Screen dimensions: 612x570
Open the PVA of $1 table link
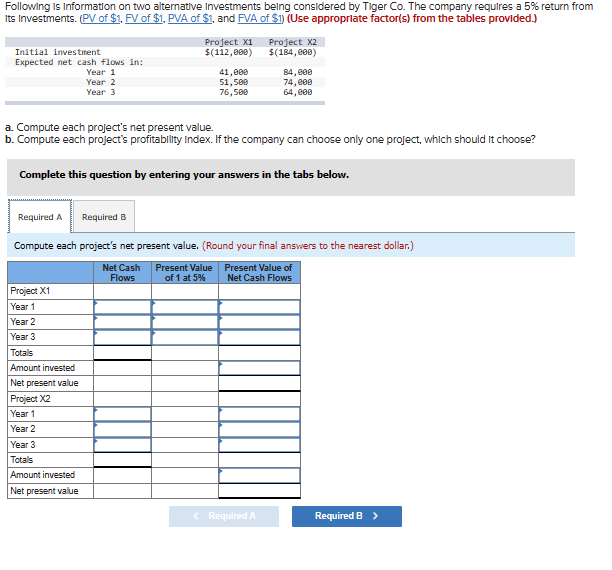(x=190, y=18)
